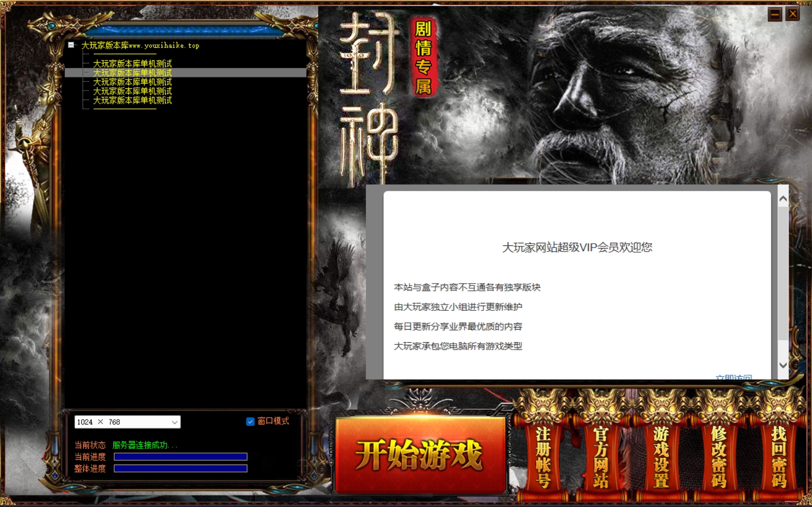This screenshot has height=507, width=812.
Task: Expand the resolution list with its chevron
Action: coord(174,422)
